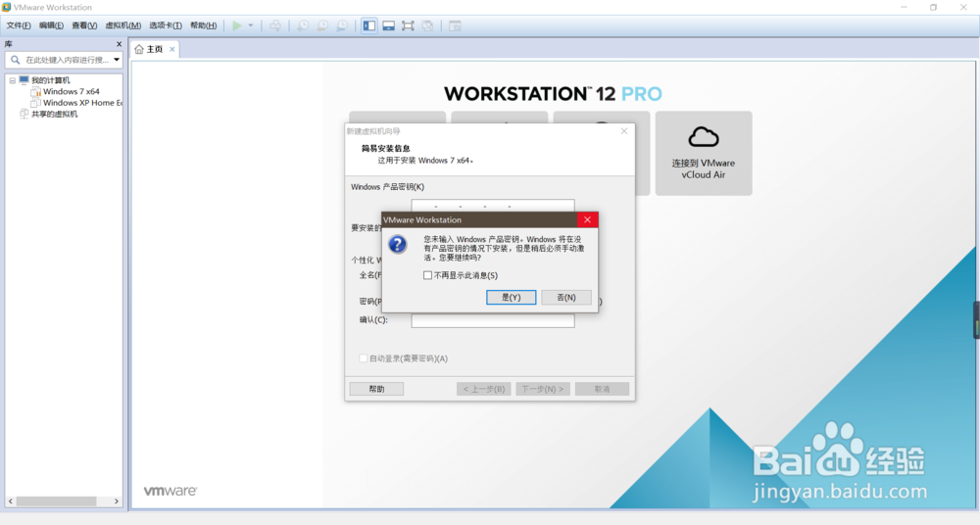This screenshot has width=980, height=525.
Task: Open the library search filter dropdown arrow
Action: tap(117, 60)
